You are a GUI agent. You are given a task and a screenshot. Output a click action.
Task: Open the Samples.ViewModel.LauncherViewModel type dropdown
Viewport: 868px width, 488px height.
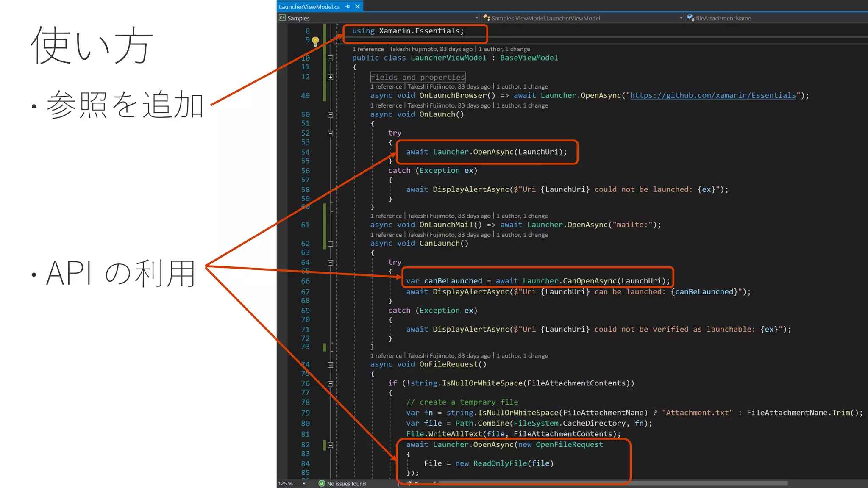[x=681, y=18]
